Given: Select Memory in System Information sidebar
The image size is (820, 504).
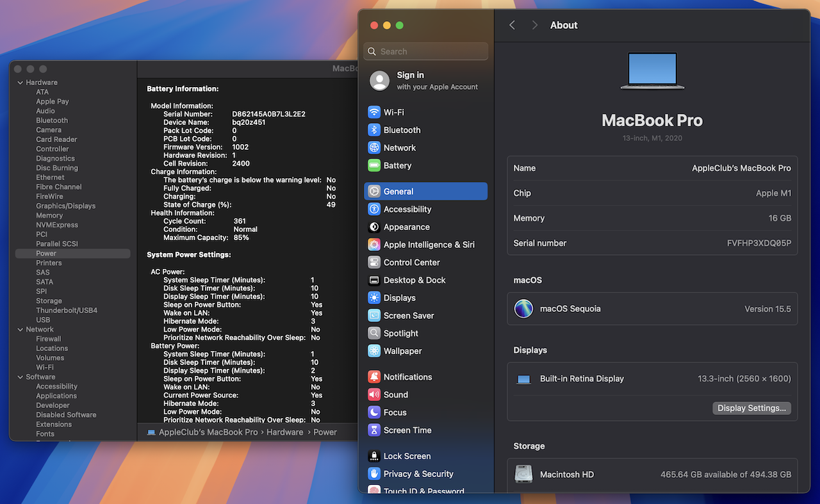Looking at the screenshot, I should pos(49,216).
